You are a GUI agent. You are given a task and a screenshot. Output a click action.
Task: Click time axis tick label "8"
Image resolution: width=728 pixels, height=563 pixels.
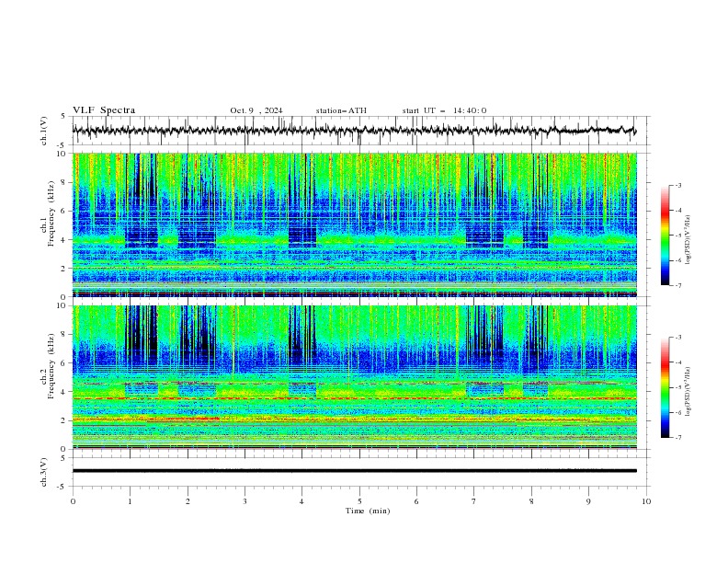[531, 501]
